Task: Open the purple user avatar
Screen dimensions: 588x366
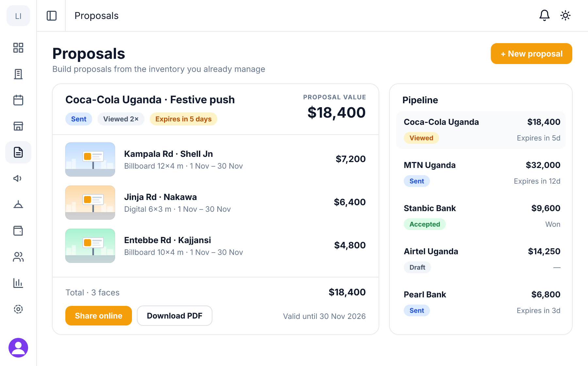Action: pyautogui.click(x=18, y=348)
